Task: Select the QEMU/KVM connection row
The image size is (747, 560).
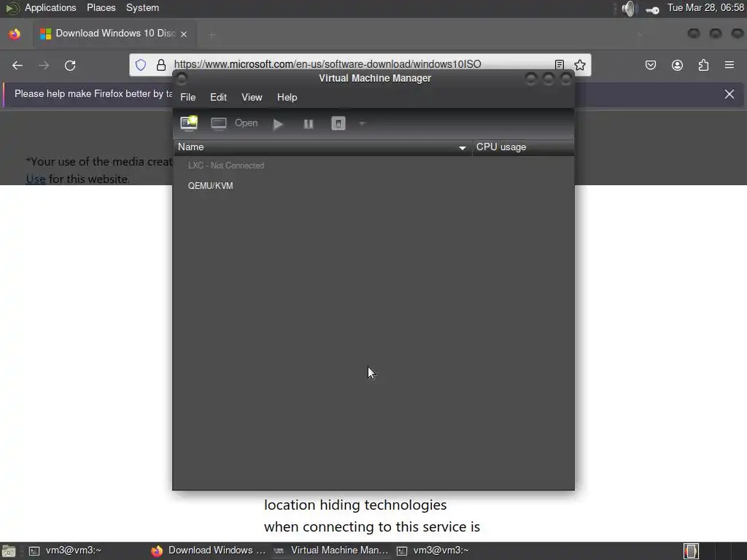Action: 373,186
